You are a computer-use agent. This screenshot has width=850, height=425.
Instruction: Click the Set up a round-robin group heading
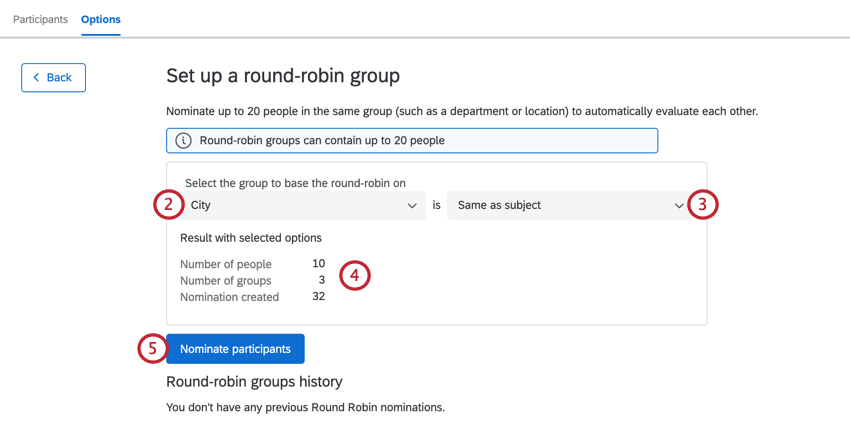coord(283,76)
